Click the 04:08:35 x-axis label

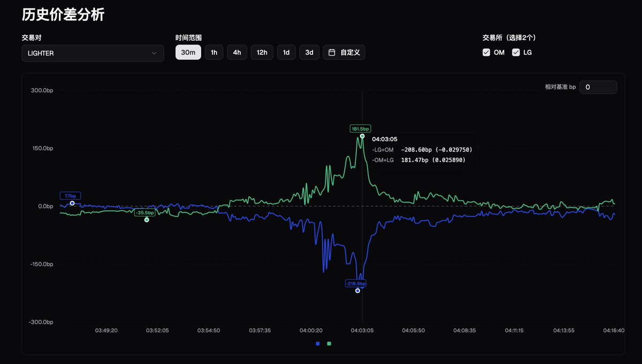click(x=464, y=331)
